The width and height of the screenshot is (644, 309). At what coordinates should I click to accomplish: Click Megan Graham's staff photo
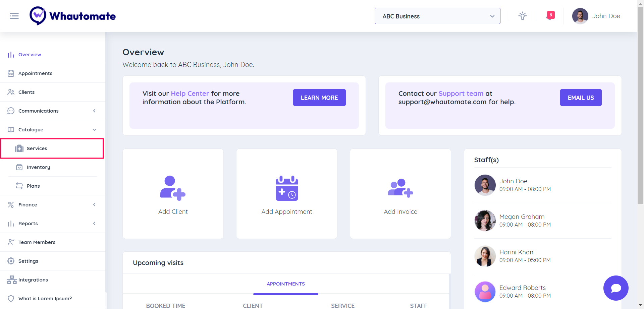point(485,221)
